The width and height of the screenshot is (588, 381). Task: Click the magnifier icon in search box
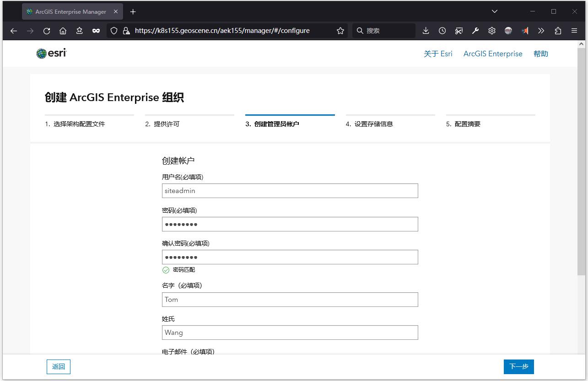[x=360, y=31]
